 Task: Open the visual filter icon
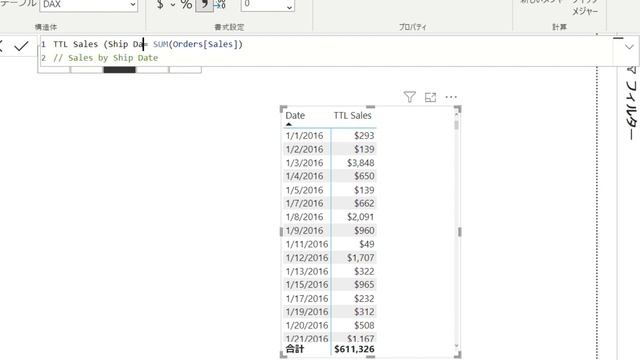pos(409,97)
